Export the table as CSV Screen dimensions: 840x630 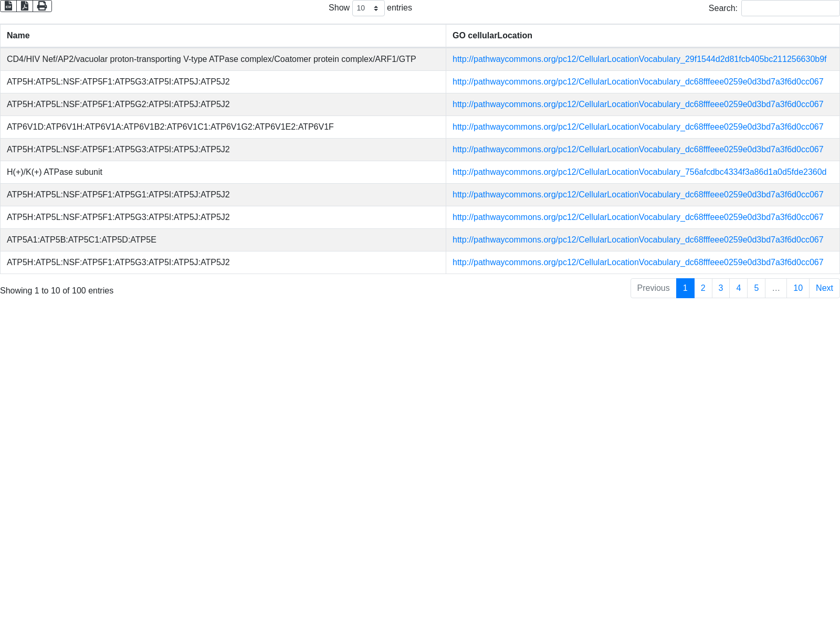(x=8, y=6)
